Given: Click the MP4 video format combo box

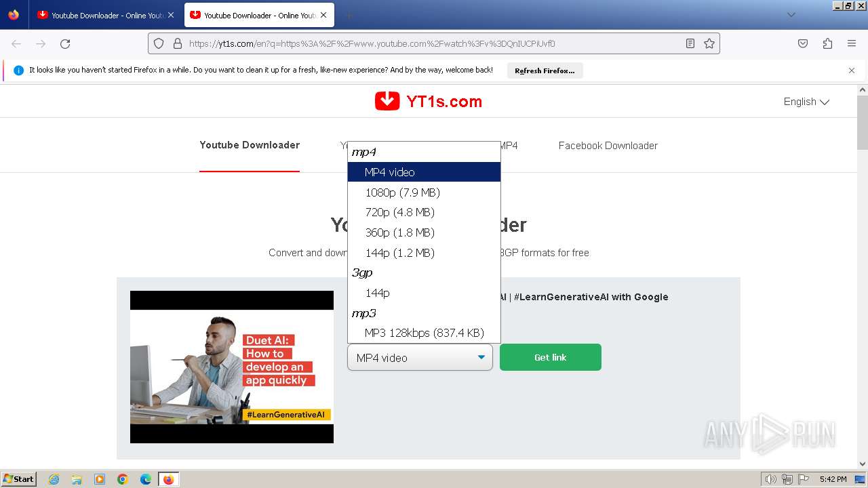Looking at the screenshot, I should 420,357.
